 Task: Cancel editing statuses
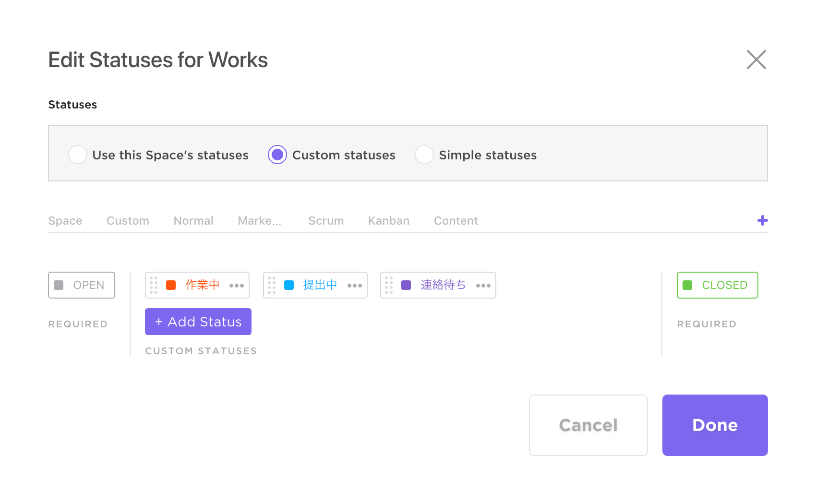588,425
